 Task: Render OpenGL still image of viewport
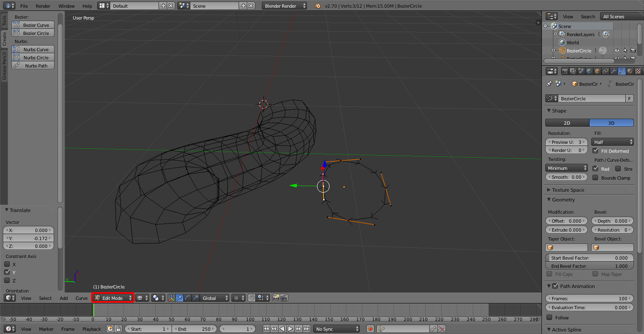coord(276,298)
